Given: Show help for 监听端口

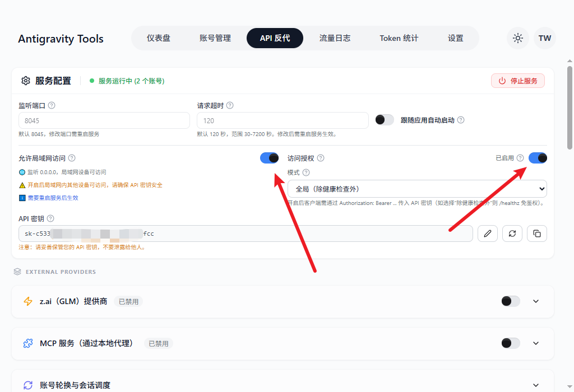Looking at the screenshot, I should point(52,105).
